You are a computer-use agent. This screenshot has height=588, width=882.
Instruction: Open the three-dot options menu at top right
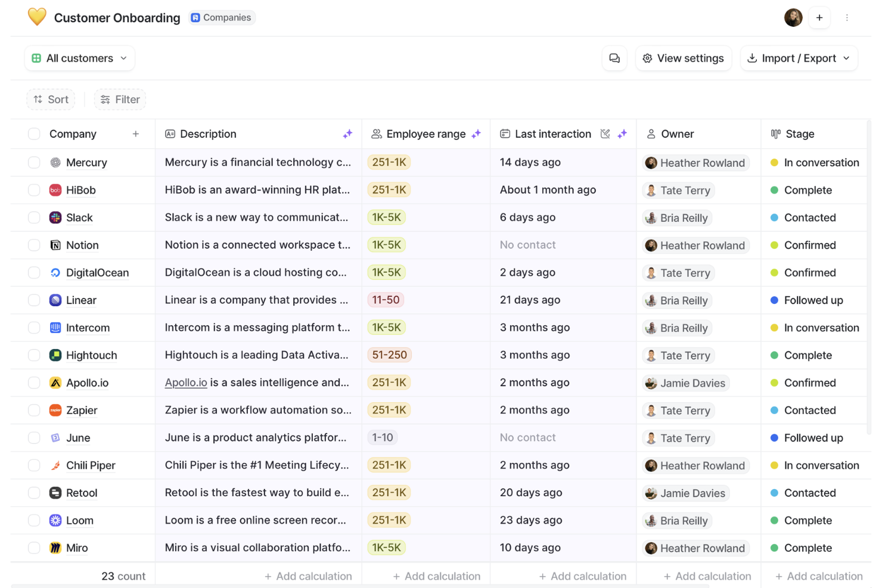[847, 17]
